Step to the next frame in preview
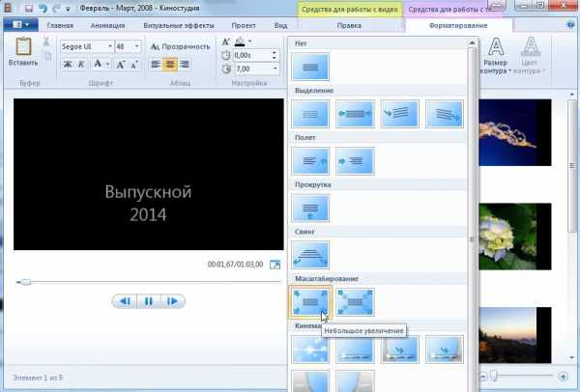The width and height of the screenshot is (580, 392). pos(172,301)
